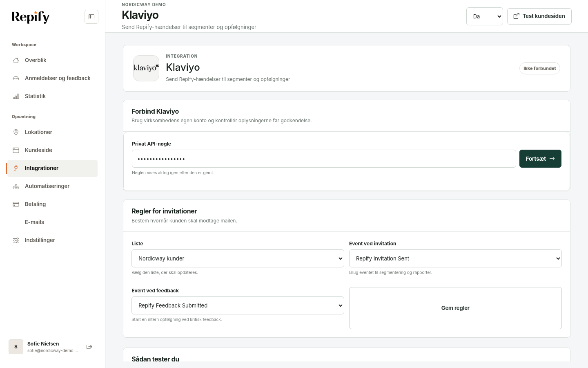Click the NORDICWAY DEMO label
The image size is (588, 368).
pos(144,4)
